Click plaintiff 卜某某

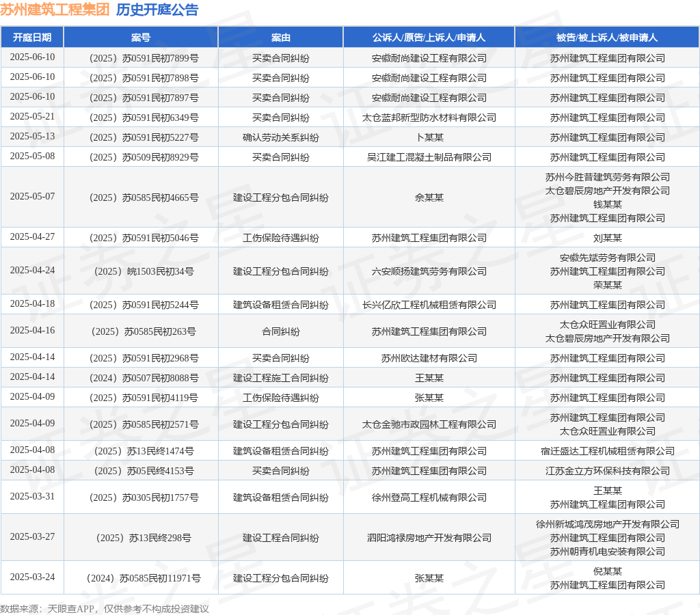[x=429, y=137]
